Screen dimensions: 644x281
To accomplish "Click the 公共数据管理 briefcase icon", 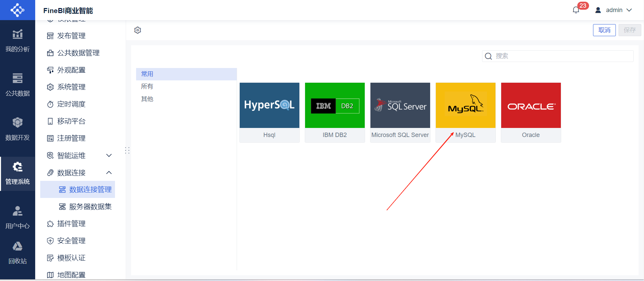I will click(50, 53).
